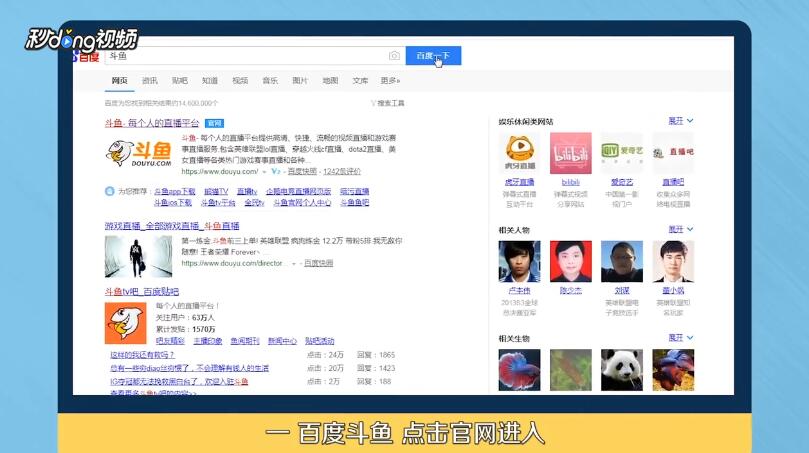Open the 斗鱼tv吧_百度贴吧 result title
This screenshot has height=453, width=809.
(x=142, y=292)
